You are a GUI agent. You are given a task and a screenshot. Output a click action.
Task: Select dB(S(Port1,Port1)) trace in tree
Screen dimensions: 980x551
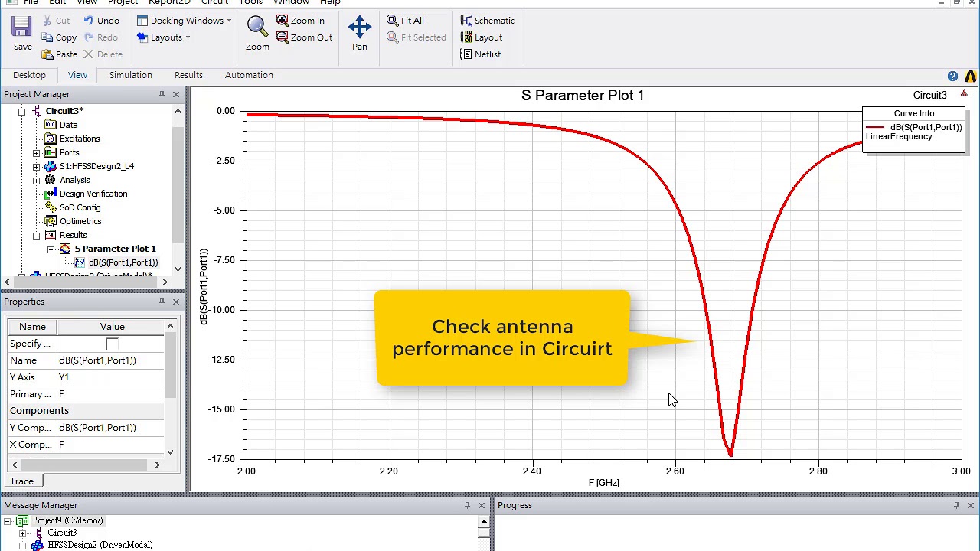(x=123, y=262)
